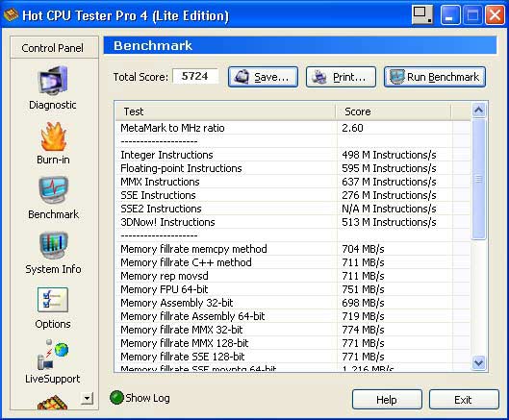The width and height of the screenshot is (509, 420).
Task: Click the 719 MB/s score value
Action: [363, 316]
